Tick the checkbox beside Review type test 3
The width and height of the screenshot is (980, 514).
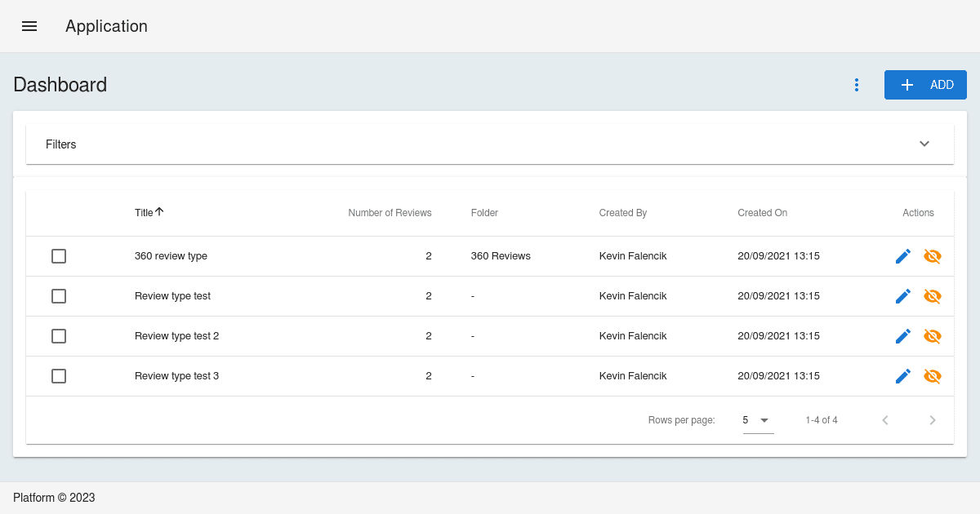coord(58,376)
